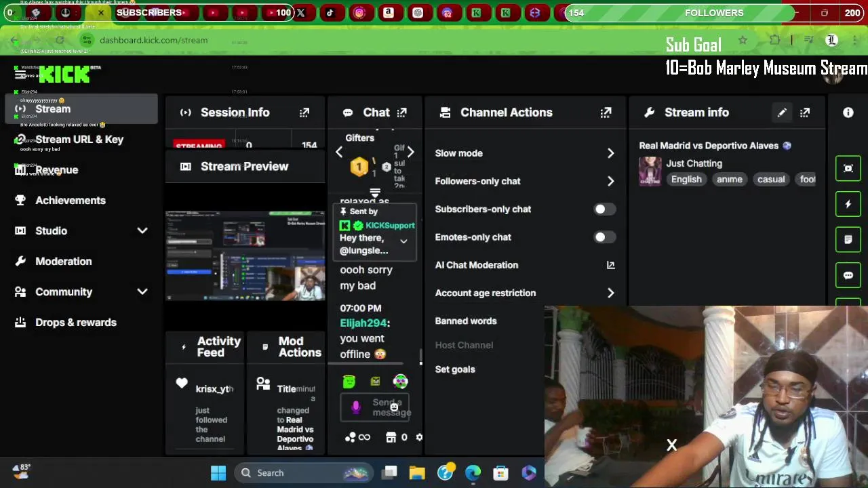Click the lightning bolt sidebar icon
Viewport: 868px width, 488px height.
[x=848, y=204]
